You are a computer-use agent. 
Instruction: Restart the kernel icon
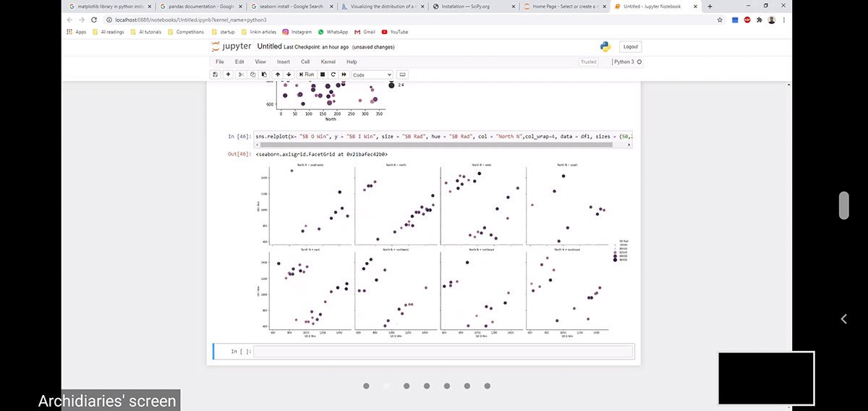(x=333, y=75)
